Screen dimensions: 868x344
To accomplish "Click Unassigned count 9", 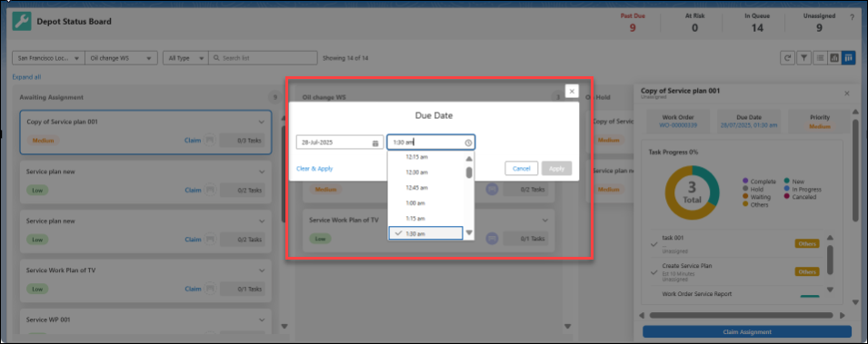I will click(819, 27).
